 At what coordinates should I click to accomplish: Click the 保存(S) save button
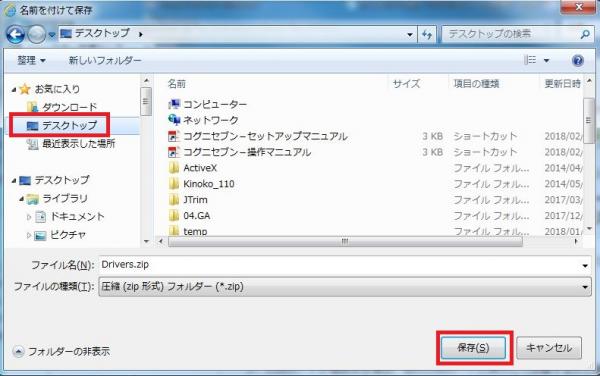point(473,348)
